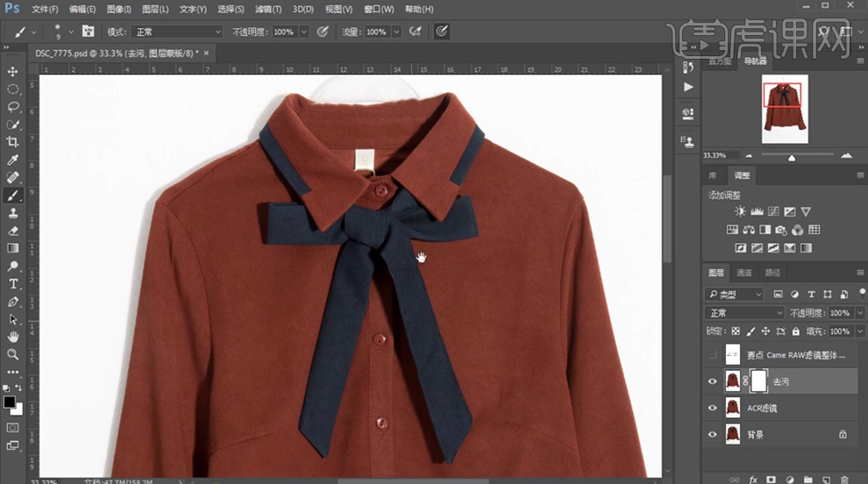The width and height of the screenshot is (868, 484).
Task: Select the Elliptical Marquee tool
Action: 13,89
